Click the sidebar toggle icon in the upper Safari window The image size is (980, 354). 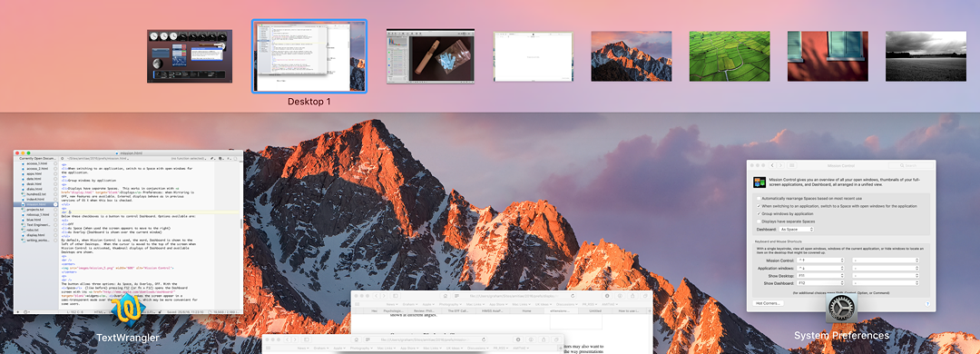tap(395, 296)
